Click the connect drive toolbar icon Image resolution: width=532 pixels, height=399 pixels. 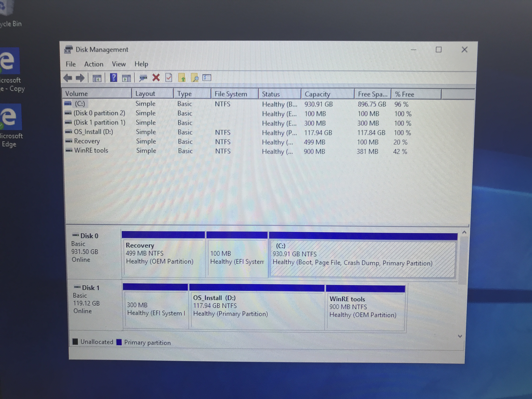(x=143, y=78)
